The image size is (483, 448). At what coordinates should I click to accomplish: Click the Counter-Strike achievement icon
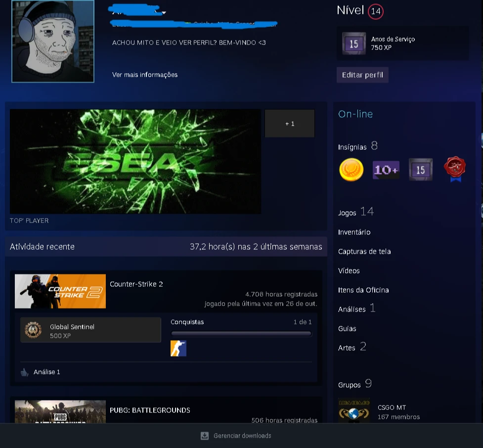pos(178,349)
